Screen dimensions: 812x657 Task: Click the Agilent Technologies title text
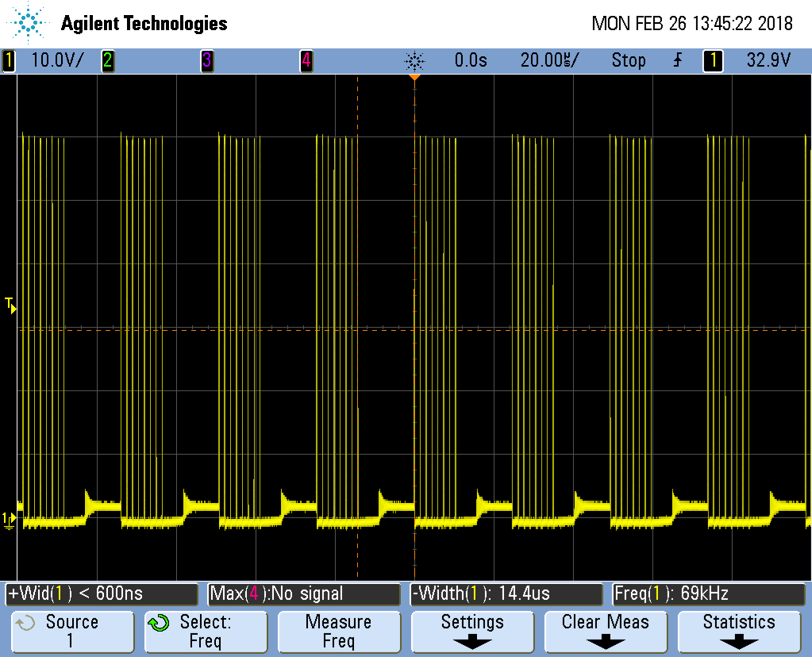(x=144, y=24)
